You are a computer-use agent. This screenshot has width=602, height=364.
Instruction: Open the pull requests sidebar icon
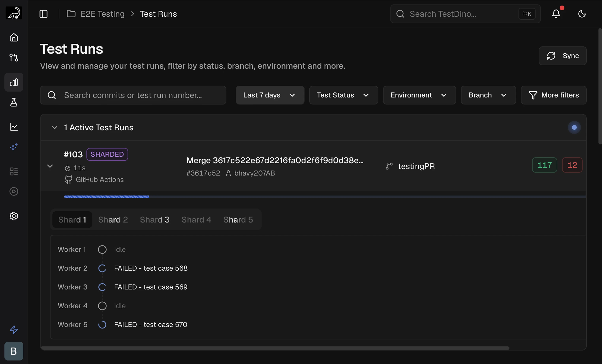point(14,58)
